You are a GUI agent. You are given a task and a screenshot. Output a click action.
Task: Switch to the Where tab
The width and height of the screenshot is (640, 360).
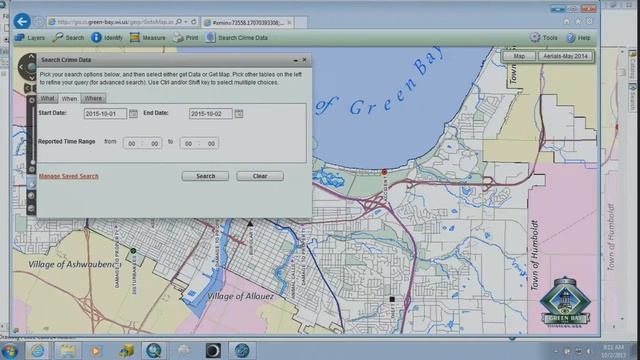[93, 98]
